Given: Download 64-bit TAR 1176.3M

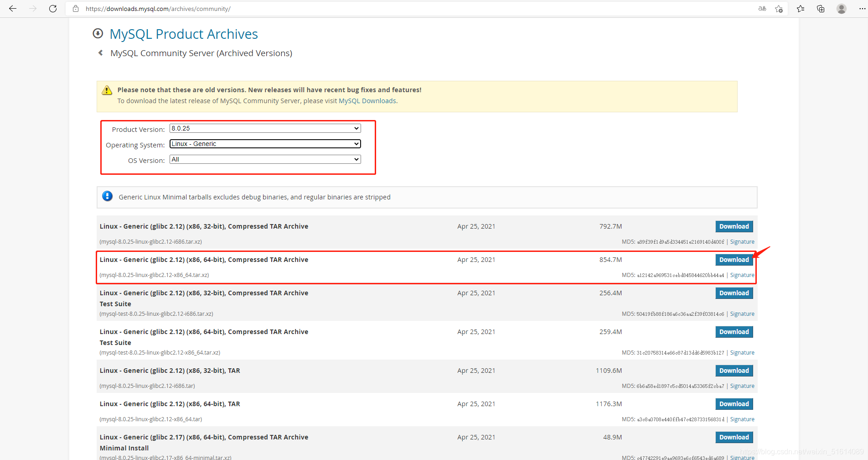Looking at the screenshot, I should coord(734,404).
